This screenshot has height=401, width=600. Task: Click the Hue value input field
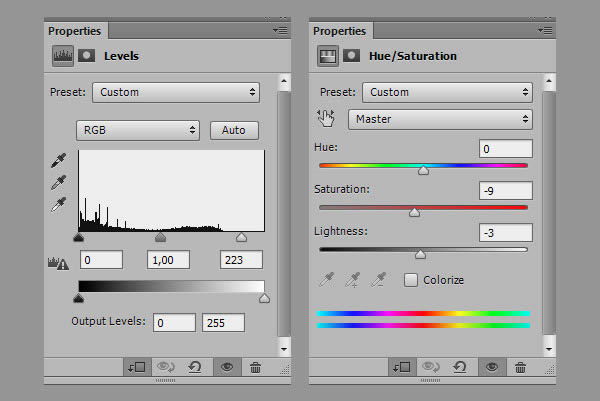coord(505,149)
